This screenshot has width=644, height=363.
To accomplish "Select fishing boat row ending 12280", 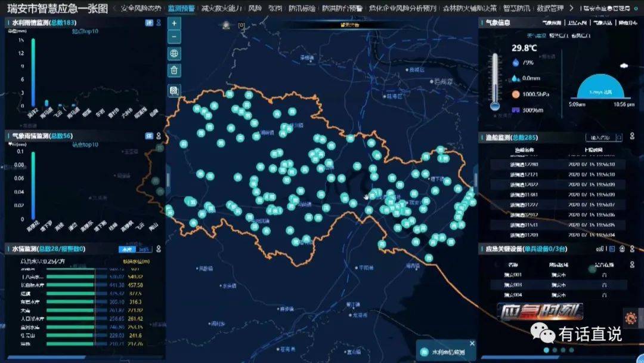I will pos(558,164).
